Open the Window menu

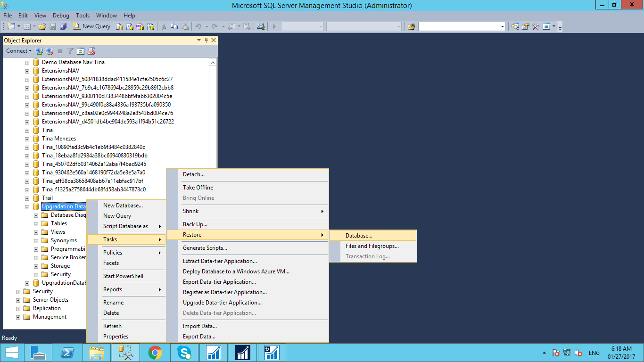pos(107,16)
